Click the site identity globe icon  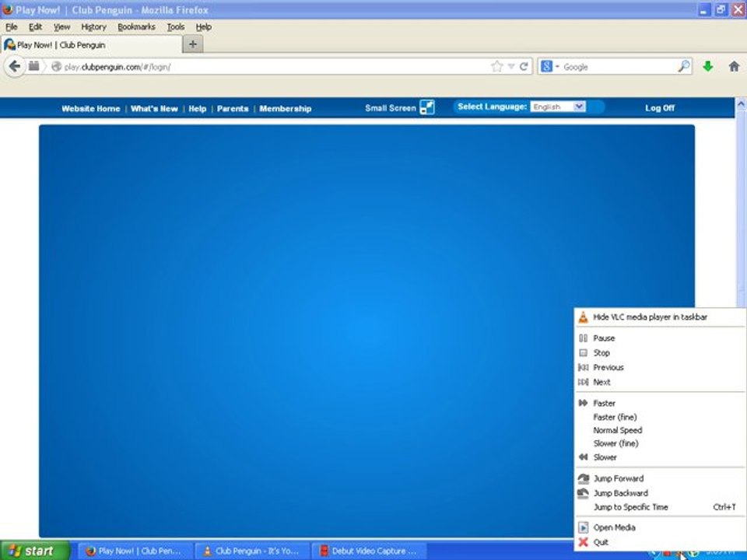point(56,67)
